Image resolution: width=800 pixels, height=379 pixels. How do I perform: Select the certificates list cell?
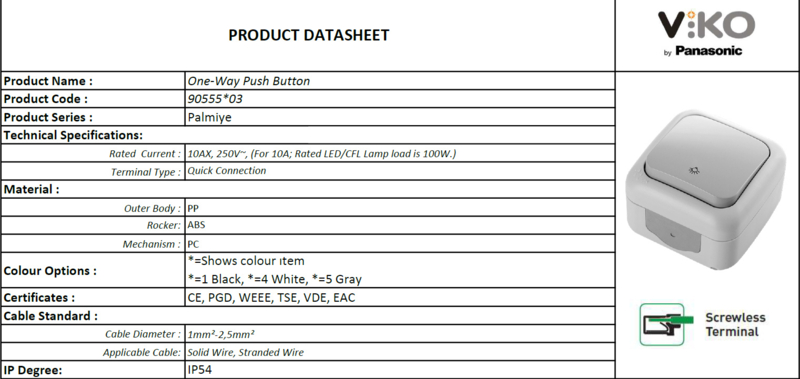click(400, 297)
